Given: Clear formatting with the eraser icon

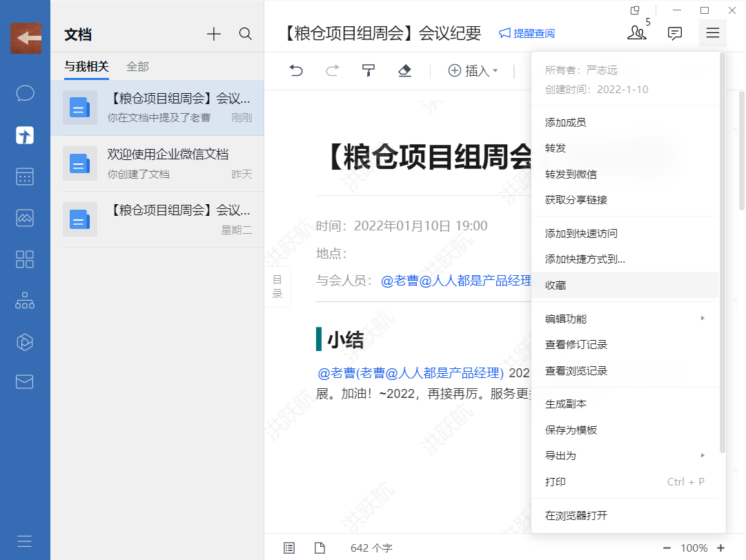Looking at the screenshot, I should pyautogui.click(x=404, y=71).
